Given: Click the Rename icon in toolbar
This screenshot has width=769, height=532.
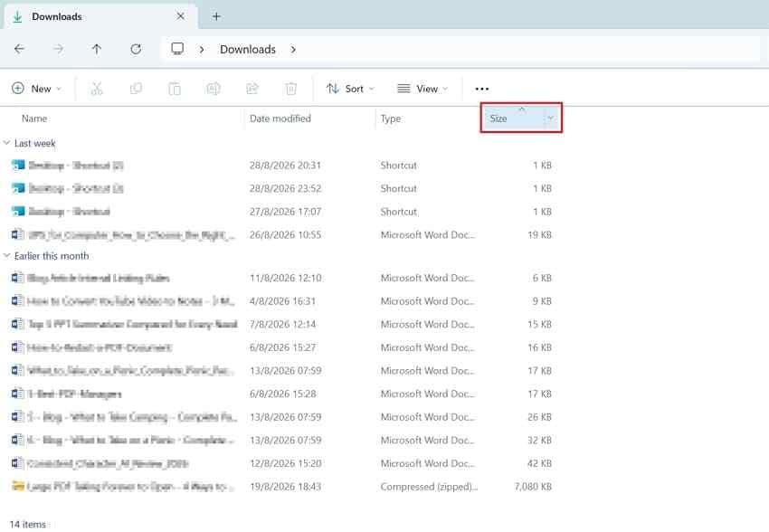Looking at the screenshot, I should point(214,89).
